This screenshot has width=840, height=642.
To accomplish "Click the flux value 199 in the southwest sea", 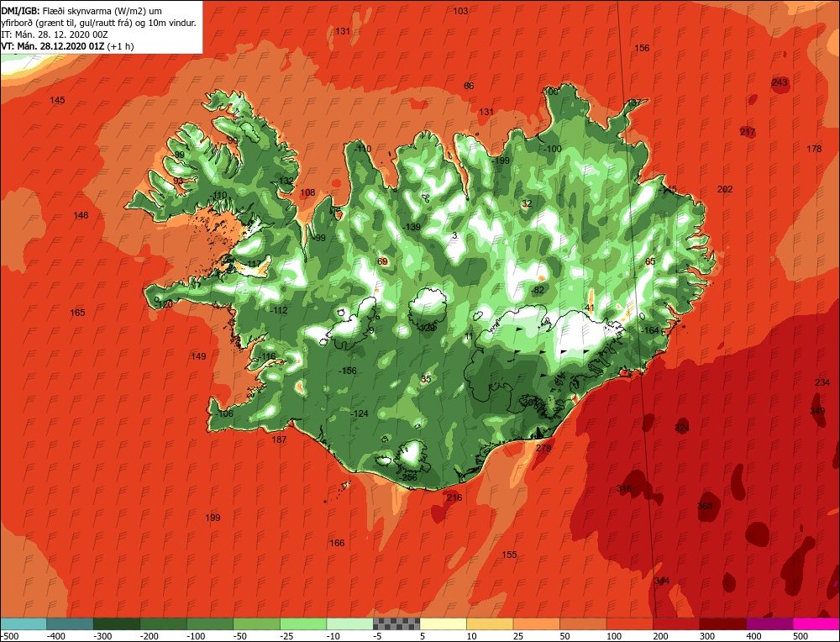I will (213, 518).
